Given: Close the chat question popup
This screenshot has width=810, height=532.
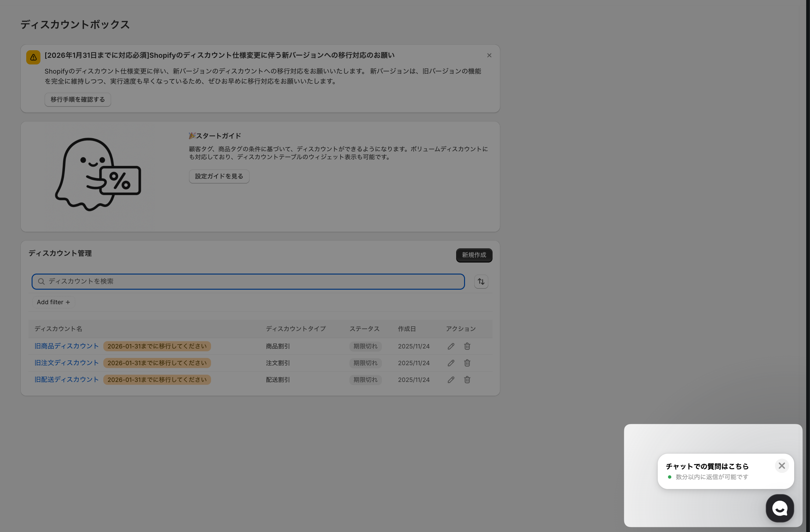Looking at the screenshot, I should [782, 466].
